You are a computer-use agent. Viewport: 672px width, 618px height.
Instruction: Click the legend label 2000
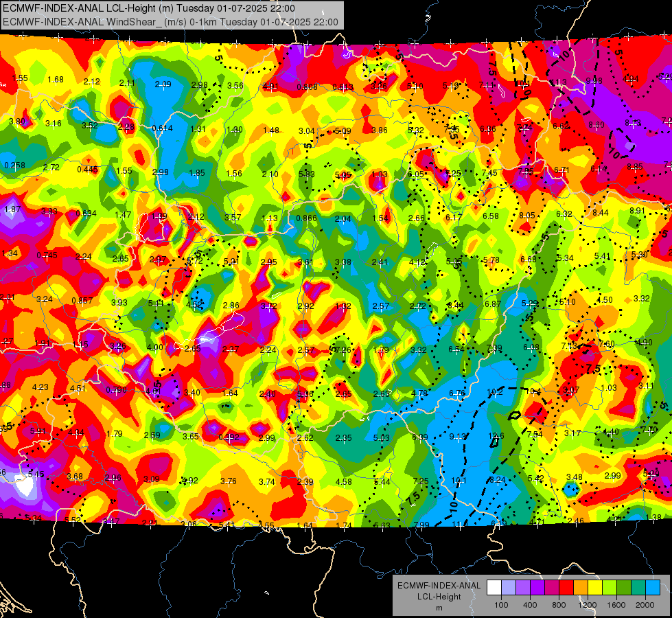point(645,605)
